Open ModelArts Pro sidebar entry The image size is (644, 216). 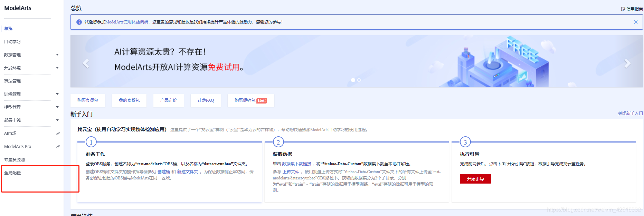pyautogui.click(x=18, y=147)
